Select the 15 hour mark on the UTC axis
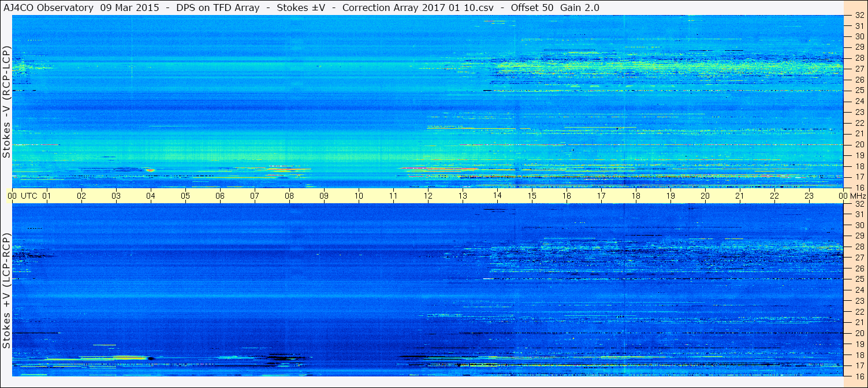Image resolution: width=868 pixels, height=388 pixels. pos(532,196)
